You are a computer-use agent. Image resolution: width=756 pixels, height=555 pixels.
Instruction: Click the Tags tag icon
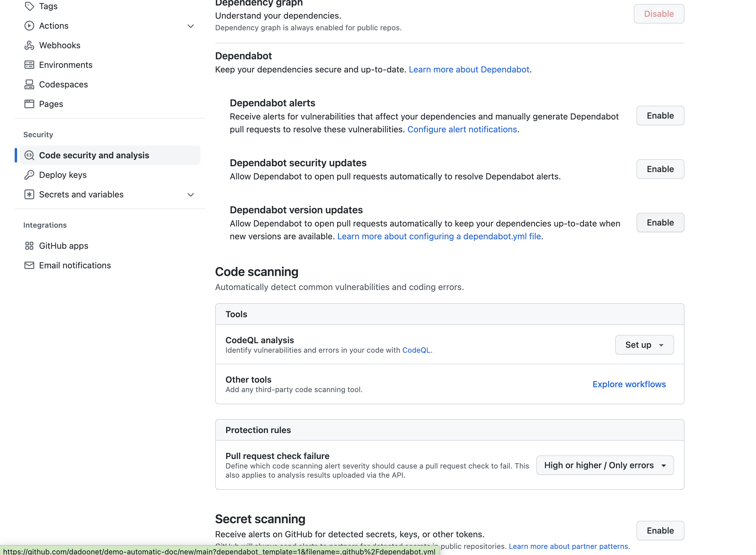tap(29, 6)
